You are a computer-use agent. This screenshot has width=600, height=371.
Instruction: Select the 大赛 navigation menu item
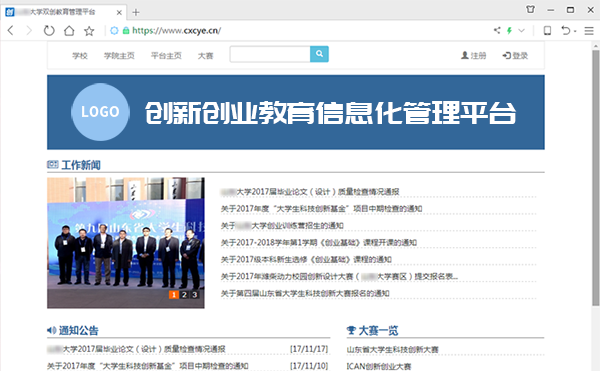205,56
